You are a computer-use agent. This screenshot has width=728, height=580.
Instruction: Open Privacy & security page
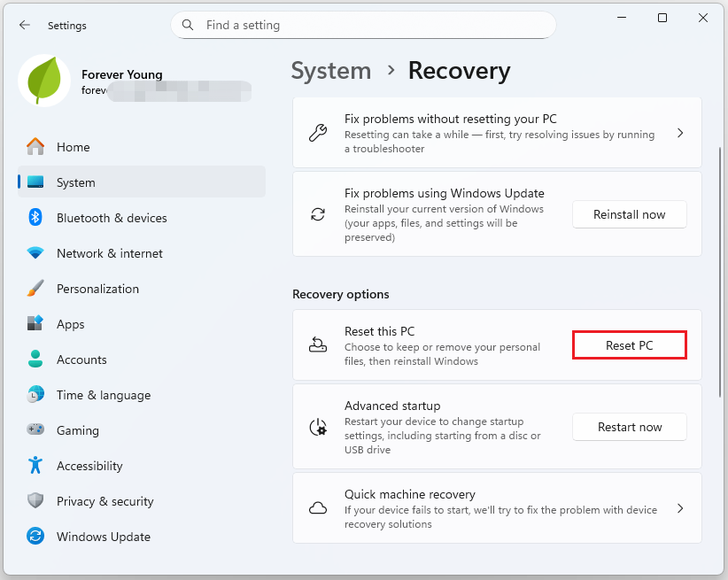tap(142, 500)
